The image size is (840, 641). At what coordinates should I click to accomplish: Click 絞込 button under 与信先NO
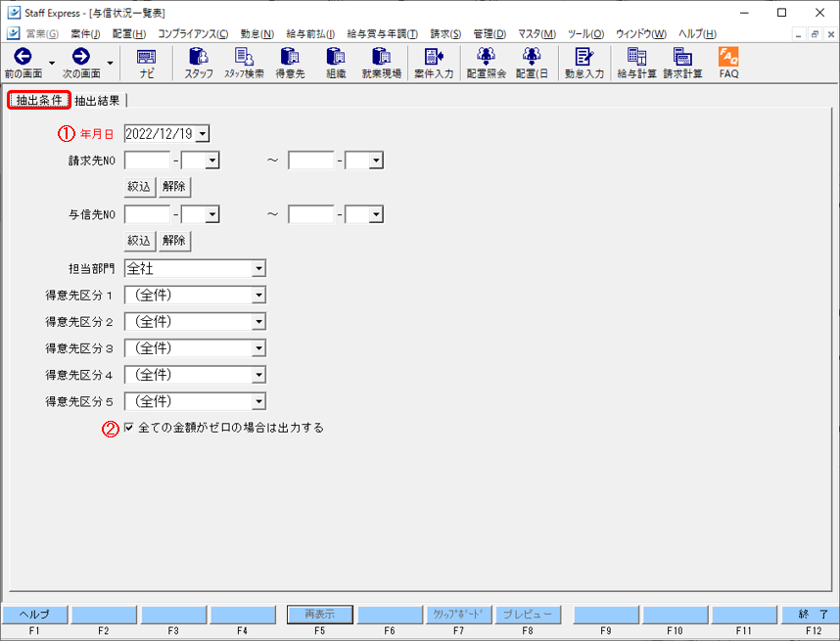point(139,241)
